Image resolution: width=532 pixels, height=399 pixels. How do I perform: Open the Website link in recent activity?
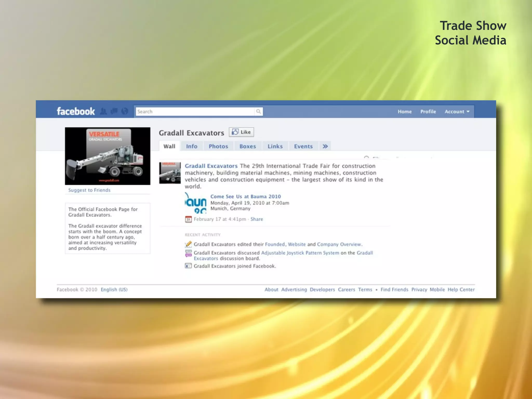click(x=297, y=244)
